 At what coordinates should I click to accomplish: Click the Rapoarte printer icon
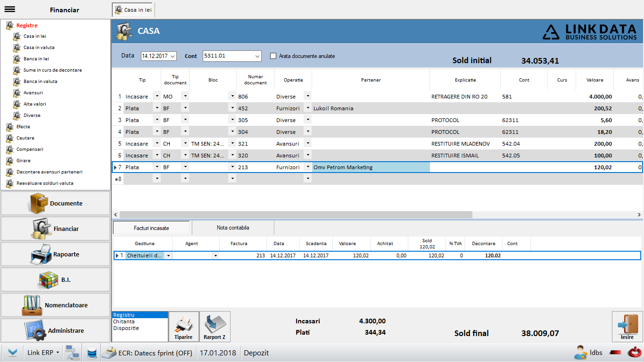click(41, 254)
